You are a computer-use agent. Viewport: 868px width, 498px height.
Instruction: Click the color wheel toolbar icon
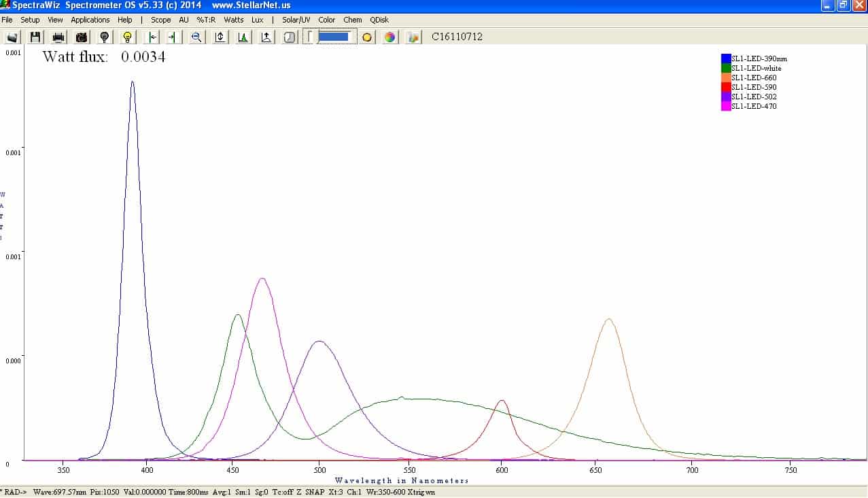pos(389,37)
